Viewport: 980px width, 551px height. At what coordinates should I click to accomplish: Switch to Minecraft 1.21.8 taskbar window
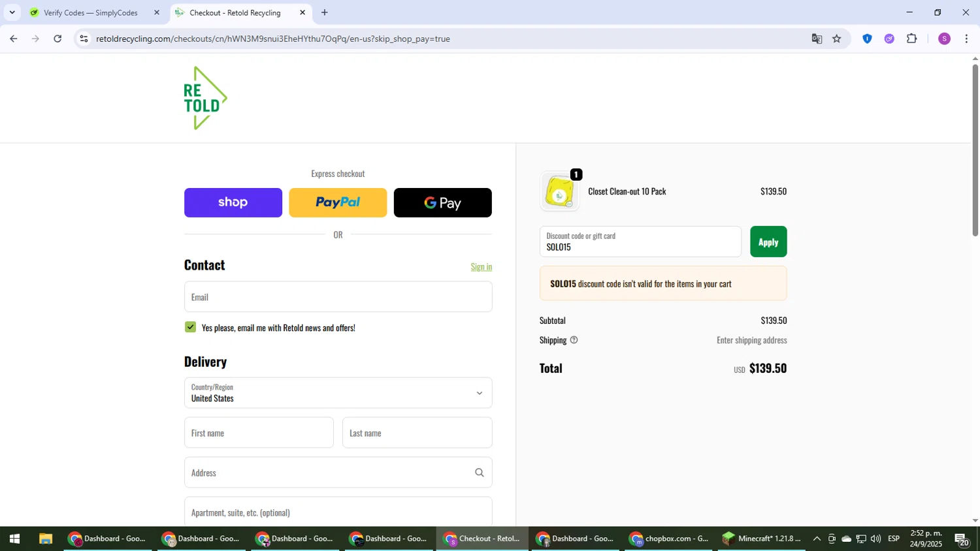click(762, 539)
